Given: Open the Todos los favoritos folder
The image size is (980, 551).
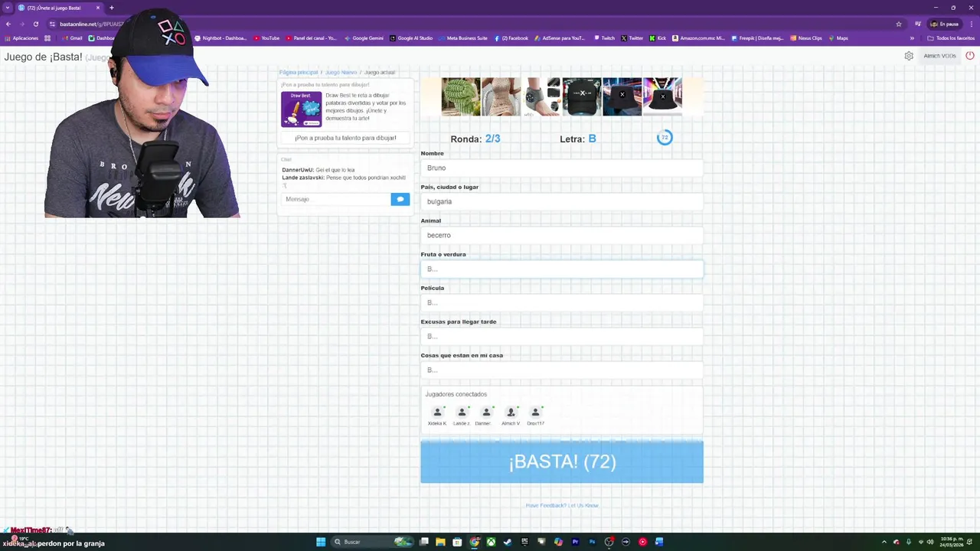Looking at the screenshot, I should (950, 38).
